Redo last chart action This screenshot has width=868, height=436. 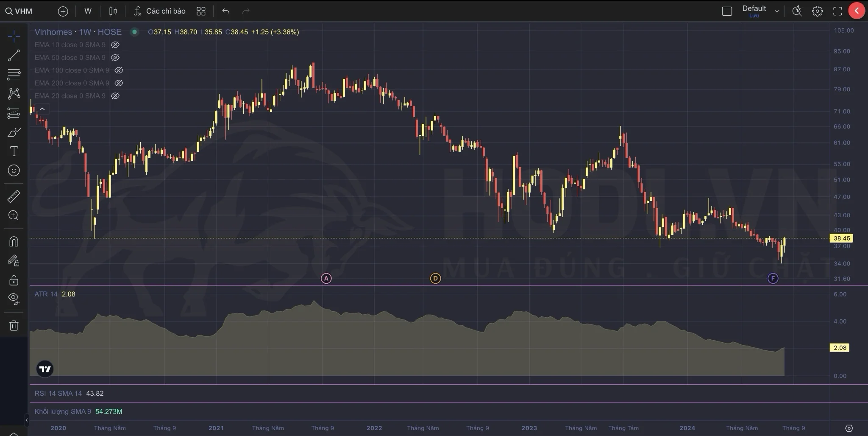point(246,11)
